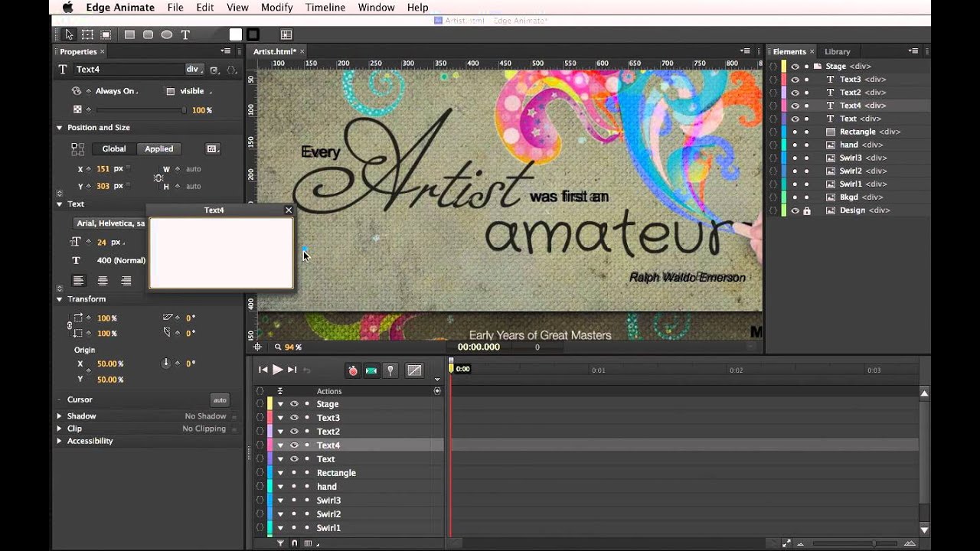The width and height of the screenshot is (980, 551).
Task: Collapse the Position and Size section
Action: 59,128
